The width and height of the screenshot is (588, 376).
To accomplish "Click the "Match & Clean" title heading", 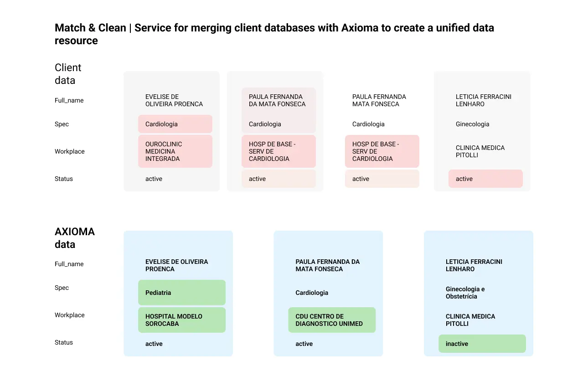I will click(274, 34).
